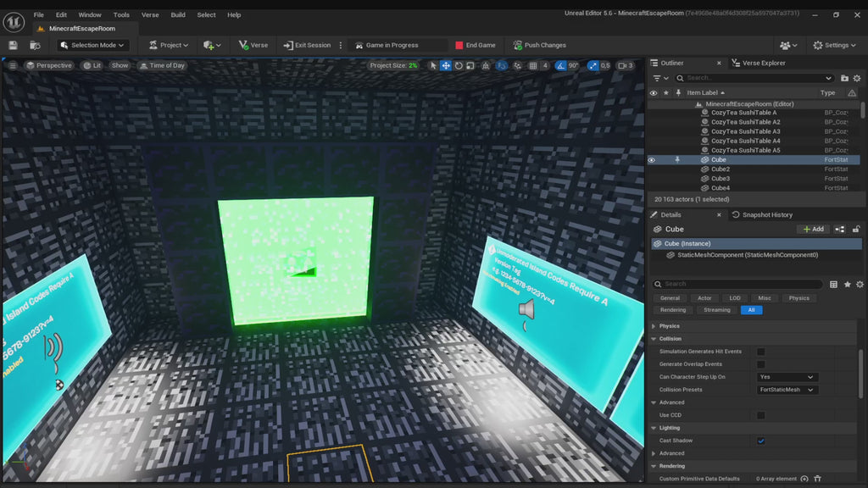
Task: Click the Push Changes button
Action: (x=539, y=46)
